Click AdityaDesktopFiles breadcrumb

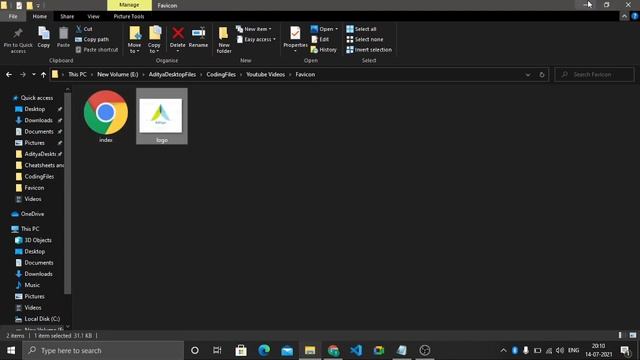pos(172,75)
